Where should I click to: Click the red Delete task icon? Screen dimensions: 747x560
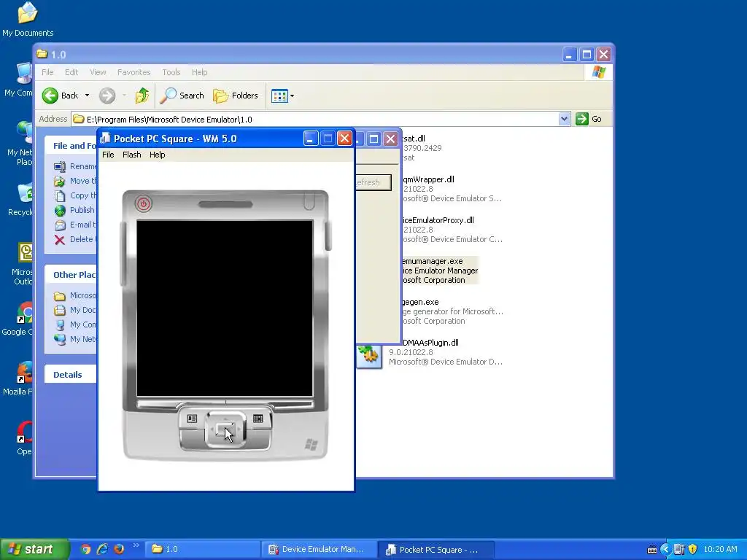click(x=60, y=239)
